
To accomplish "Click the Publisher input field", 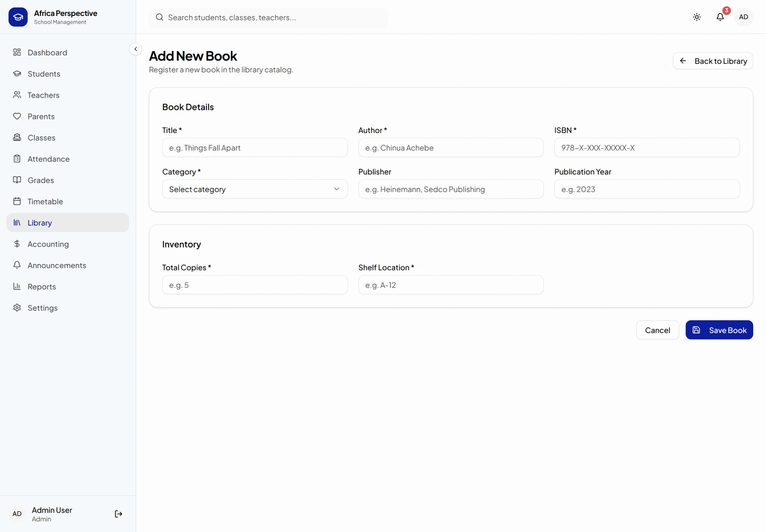I will (451, 189).
